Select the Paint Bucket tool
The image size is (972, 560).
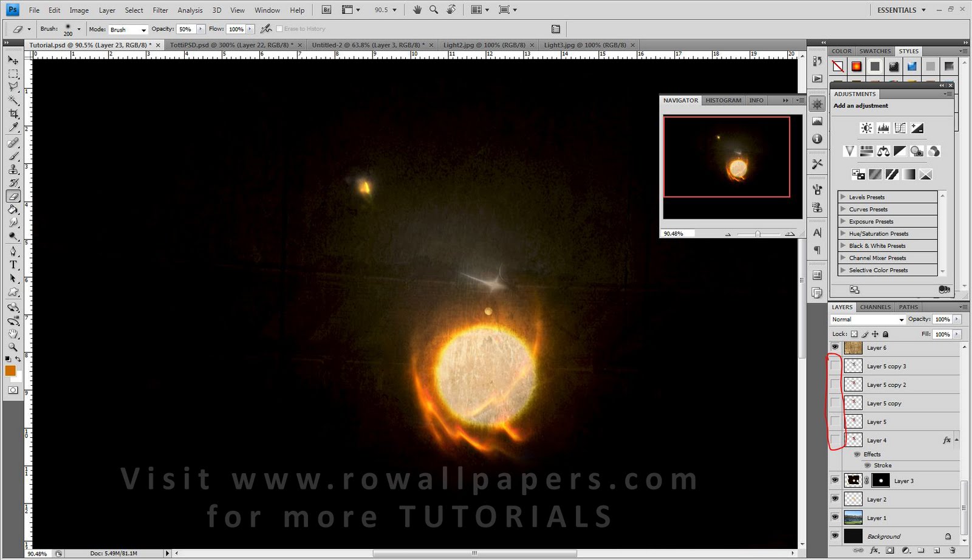(13, 210)
